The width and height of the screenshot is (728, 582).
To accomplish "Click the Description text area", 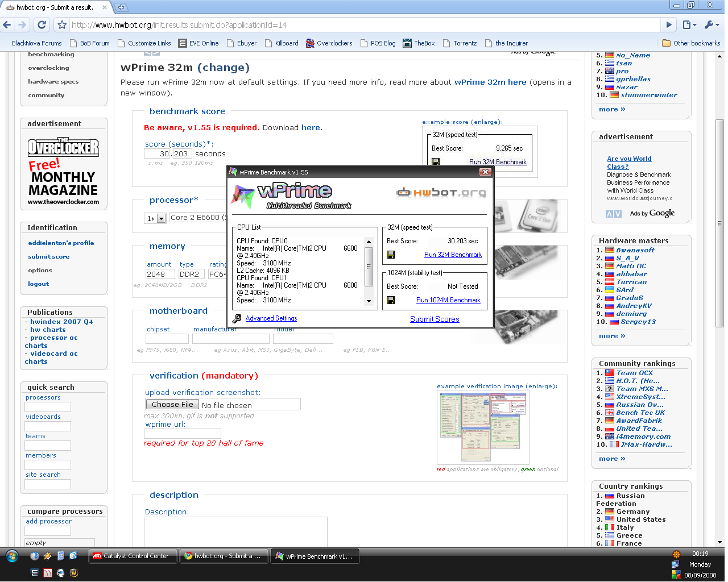I will 235,531.
